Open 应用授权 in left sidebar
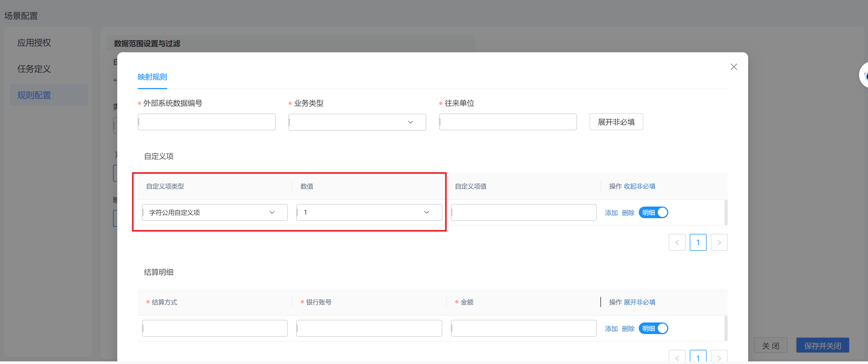Image resolution: width=868 pixels, height=364 pixels. (34, 43)
